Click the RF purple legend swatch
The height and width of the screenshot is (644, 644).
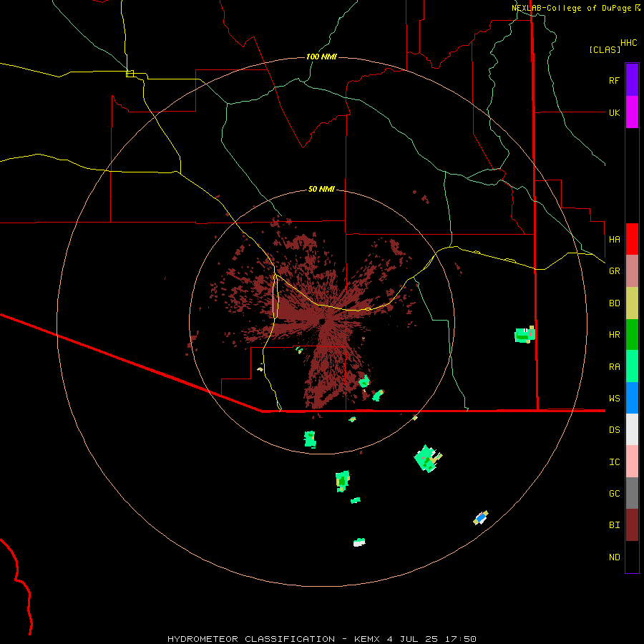pos(632,80)
